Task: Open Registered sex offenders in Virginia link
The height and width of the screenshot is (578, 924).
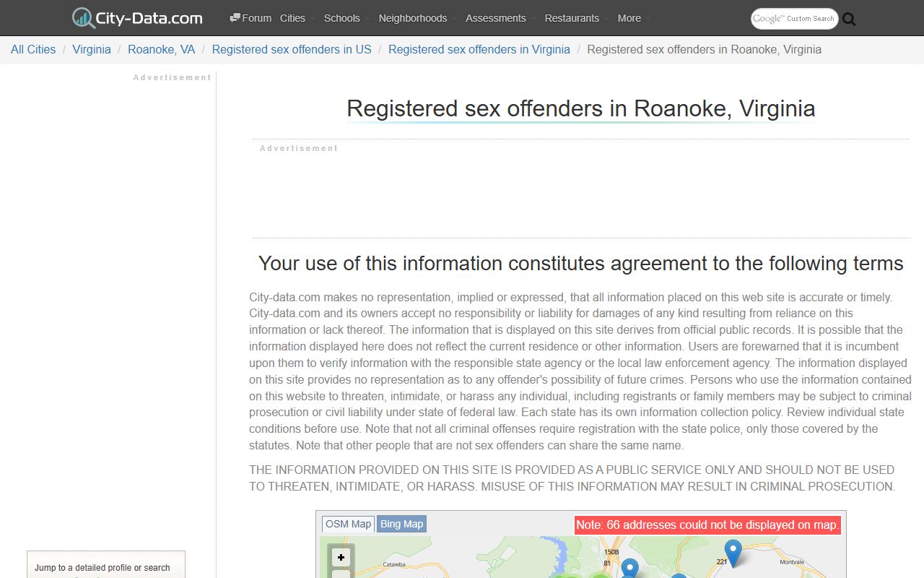Action: [479, 49]
